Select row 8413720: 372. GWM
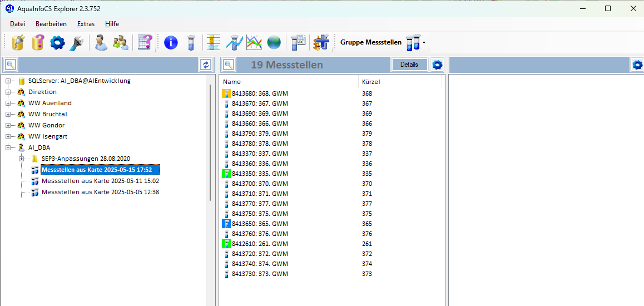The height and width of the screenshot is (306, 644). click(x=260, y=254)
